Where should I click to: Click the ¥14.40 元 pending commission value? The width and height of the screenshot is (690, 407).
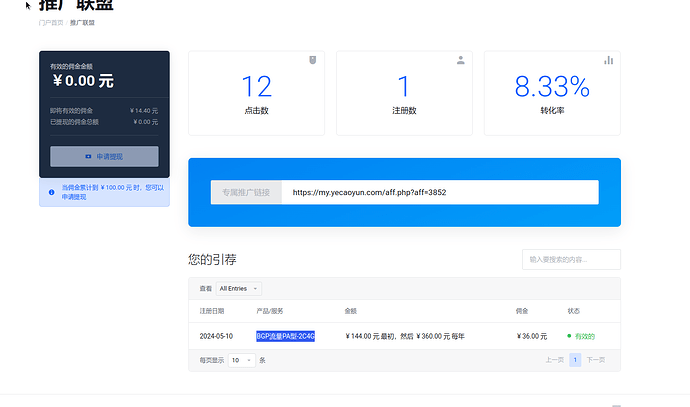click(144, 110)
